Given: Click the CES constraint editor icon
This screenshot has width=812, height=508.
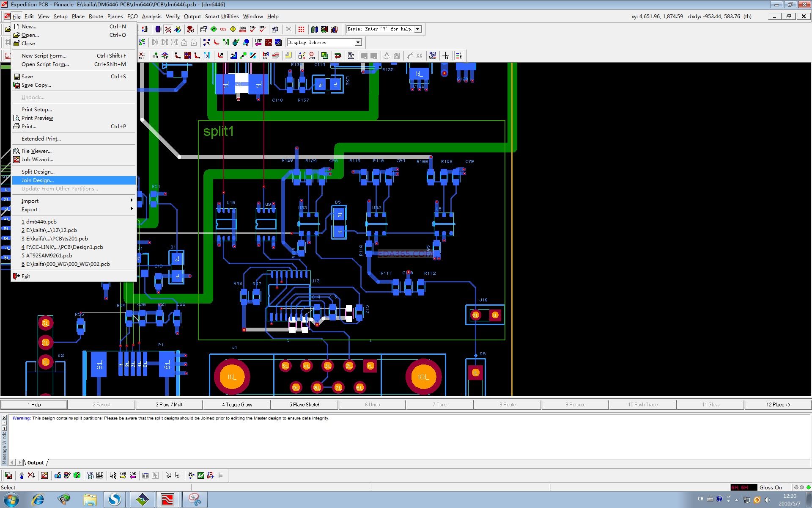Looking at the screenshot, I should pyautogui.click(x=223, y=29).
